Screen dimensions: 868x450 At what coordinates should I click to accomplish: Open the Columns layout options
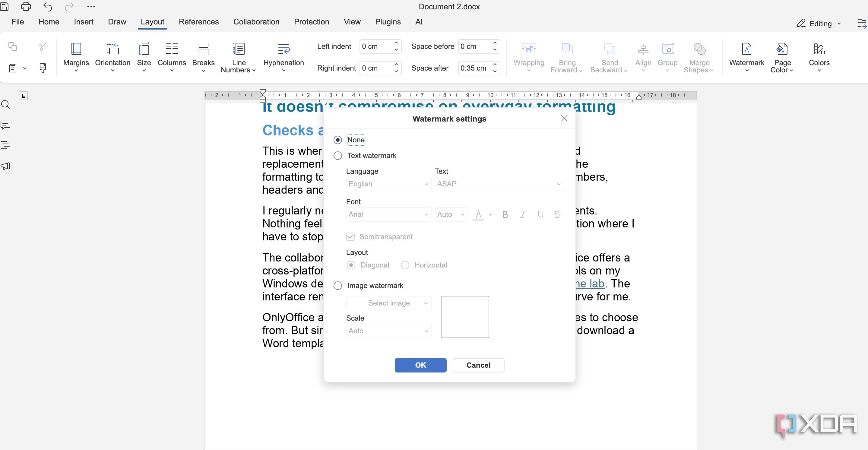click(x=172, y=57)
